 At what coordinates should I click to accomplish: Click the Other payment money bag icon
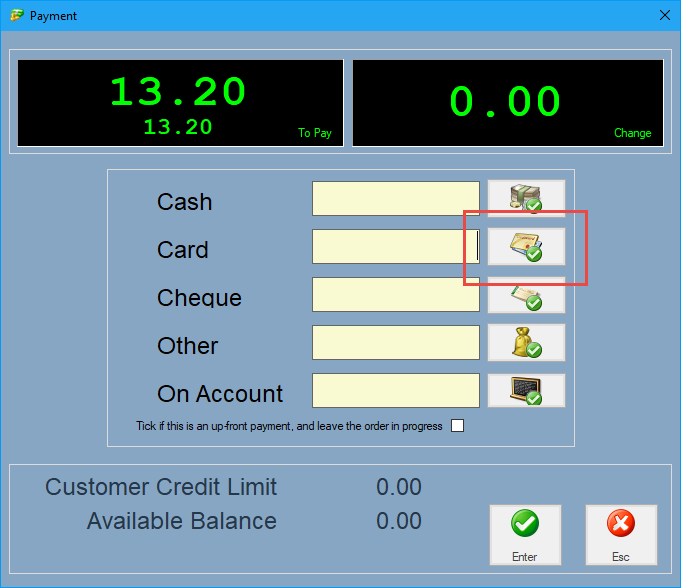pyautogui.click(x=526, y=343)
